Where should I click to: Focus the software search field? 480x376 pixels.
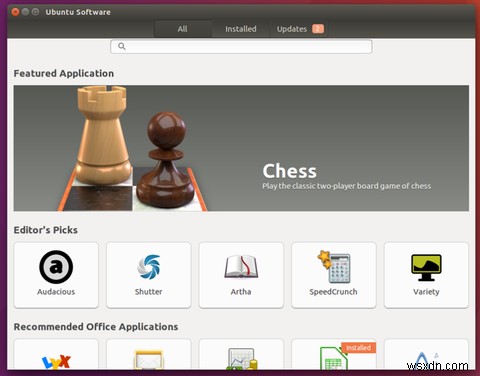pyautogui.click(x=241, y=46)
